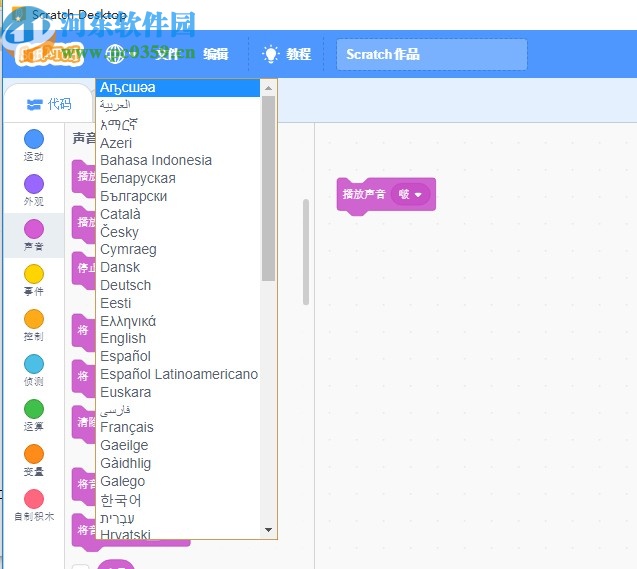Choose العربية from the language list

point(178,106)
